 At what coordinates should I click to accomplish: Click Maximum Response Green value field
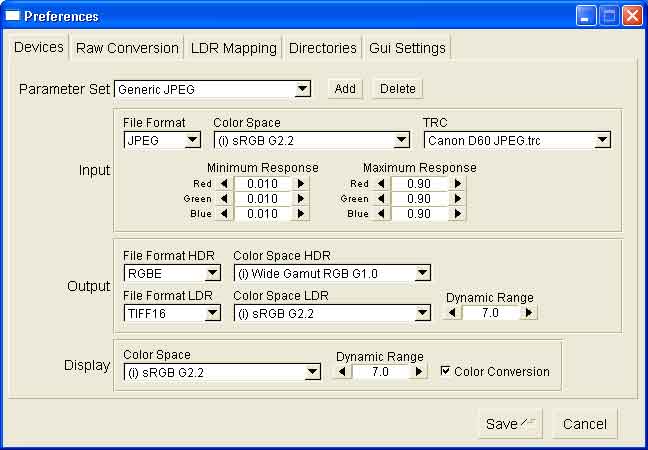(419, 199)
